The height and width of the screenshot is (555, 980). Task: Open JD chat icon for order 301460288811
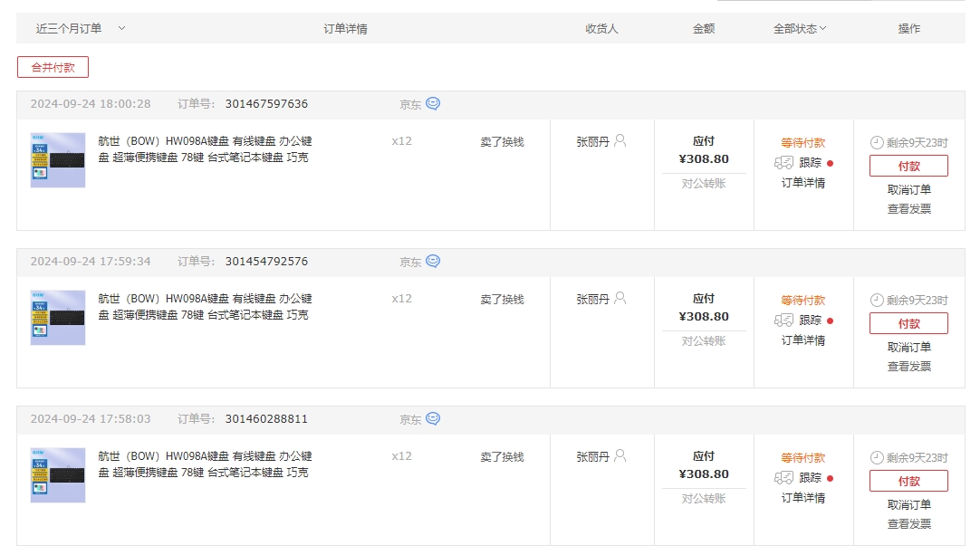click(433, 419)
